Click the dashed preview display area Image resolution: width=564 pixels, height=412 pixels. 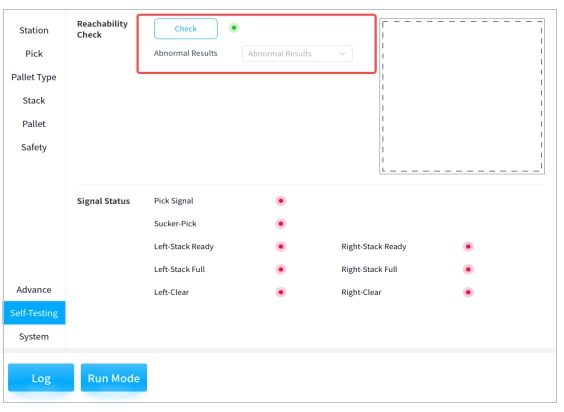tap(462, 96)
